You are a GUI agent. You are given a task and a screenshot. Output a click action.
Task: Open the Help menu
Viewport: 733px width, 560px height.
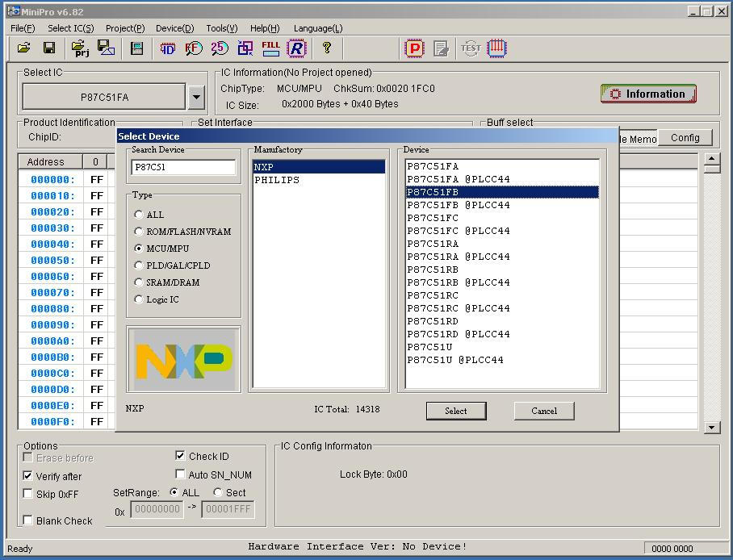click(x=265, y=28)
